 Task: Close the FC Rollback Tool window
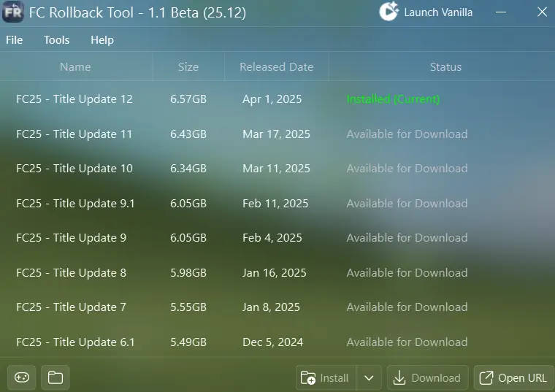pos(542,12)
